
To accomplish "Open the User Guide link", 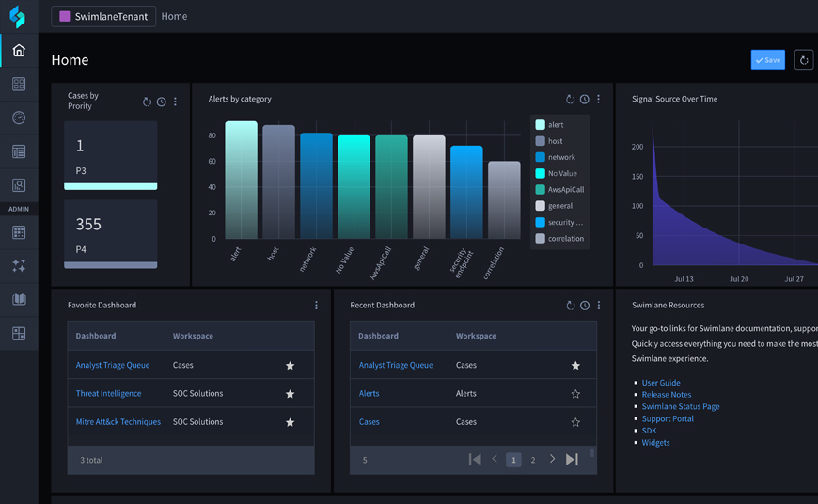I will [661, 383].
